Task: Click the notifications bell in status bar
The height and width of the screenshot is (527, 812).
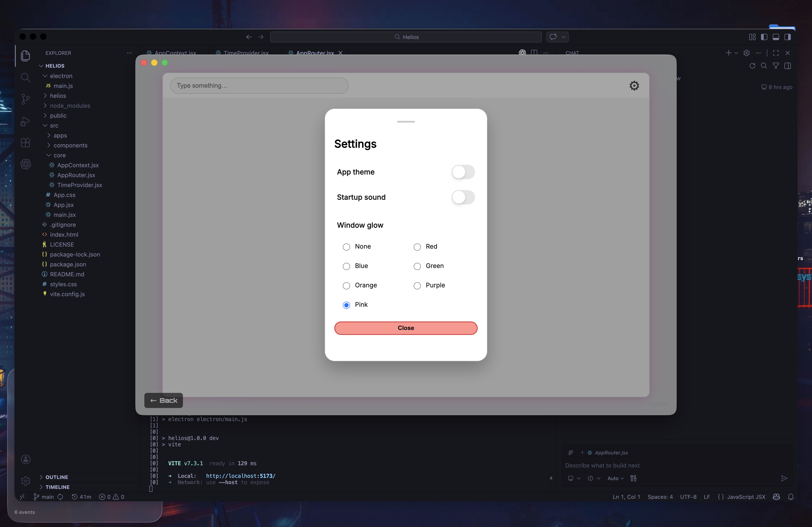Action: [x=791, y=497]
